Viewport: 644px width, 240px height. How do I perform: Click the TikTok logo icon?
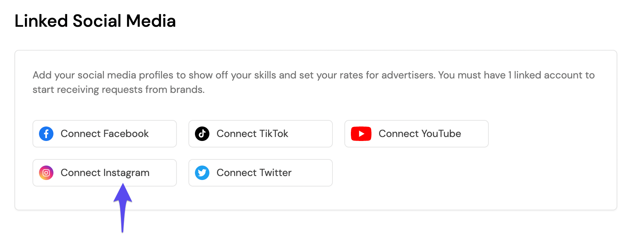pos(202,134)
